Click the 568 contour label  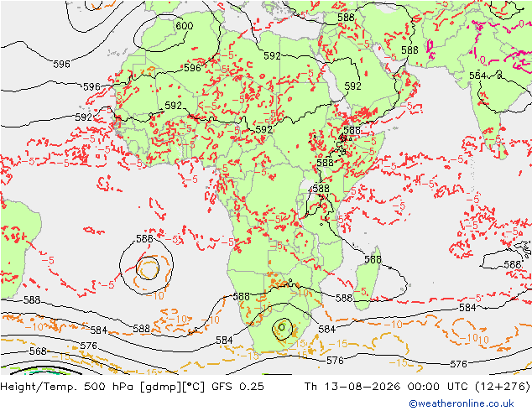pos(38,351)
